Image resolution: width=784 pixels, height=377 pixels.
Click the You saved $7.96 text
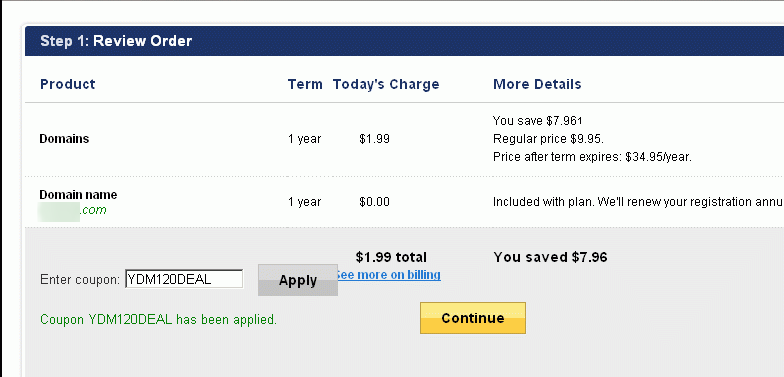[x=550, y=258]
